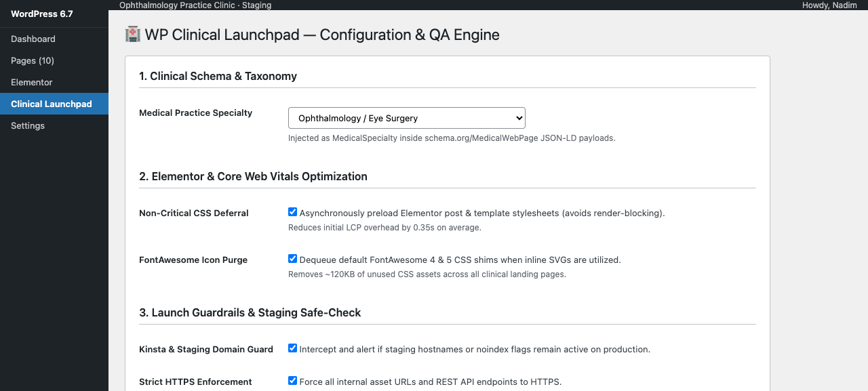Click heading 3. Launch Guardrails & Staging Safe-Check
This screenshot has width=868, height=391.
pyautogui.click(x=250, y=312)
